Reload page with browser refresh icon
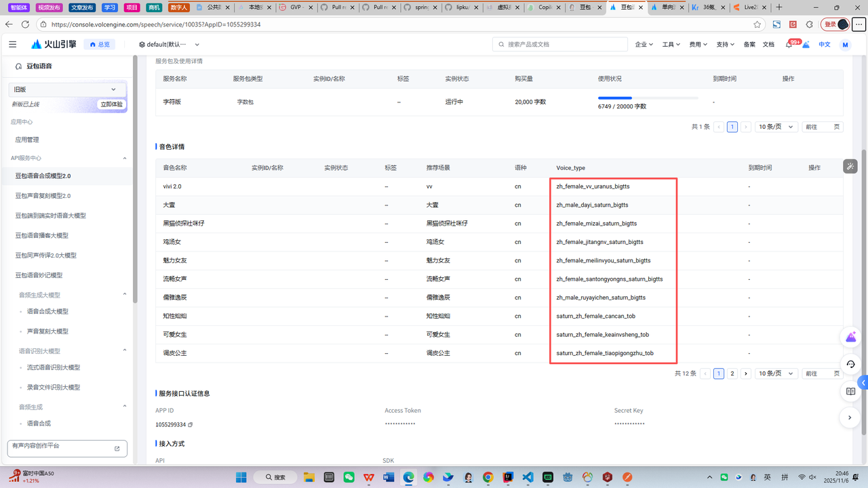This screenshot has height=488, width=868. (25, 24)
